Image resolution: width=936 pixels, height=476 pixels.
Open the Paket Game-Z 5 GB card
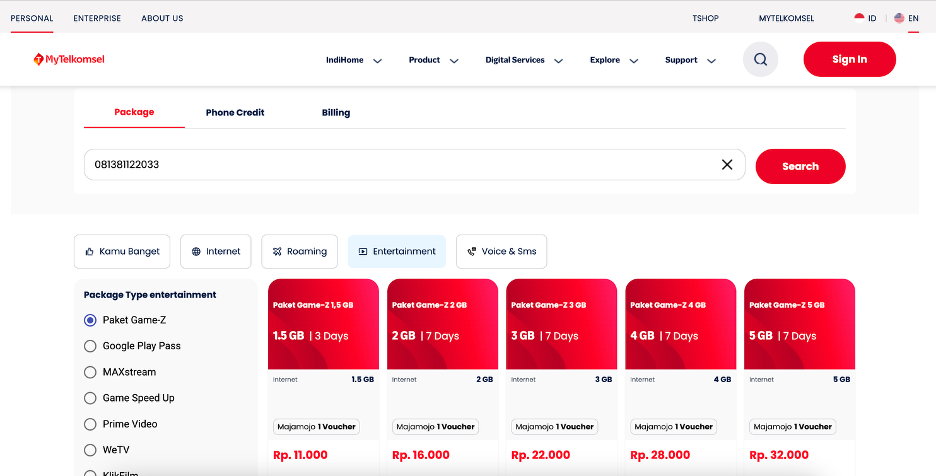click(799, 324)
